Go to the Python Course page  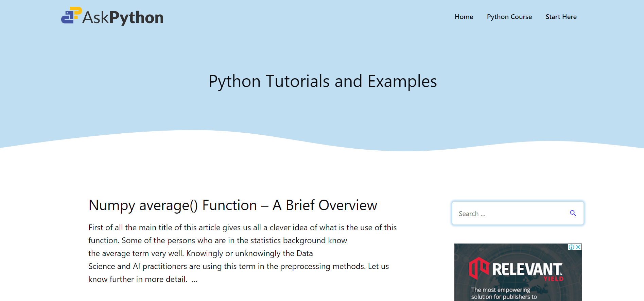point(509,17)
